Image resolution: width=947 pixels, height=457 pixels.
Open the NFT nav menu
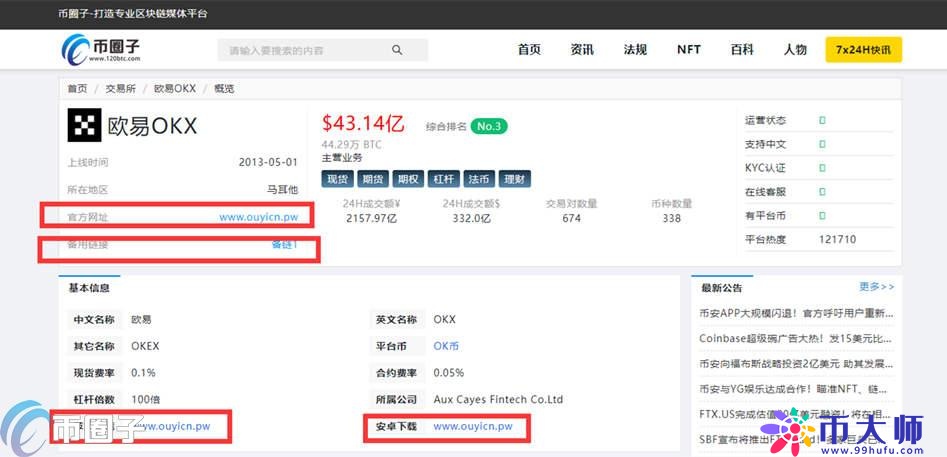click(689, 50)
